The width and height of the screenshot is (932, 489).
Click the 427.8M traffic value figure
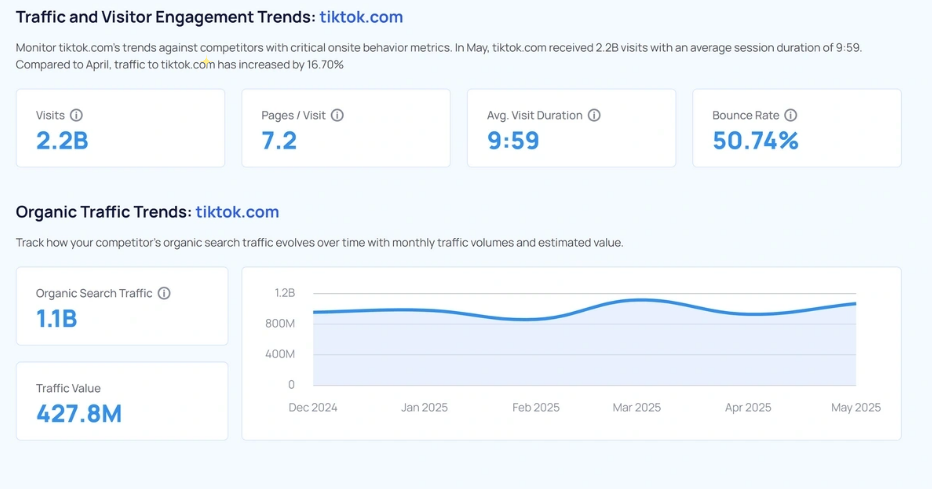tap(79, 414)
